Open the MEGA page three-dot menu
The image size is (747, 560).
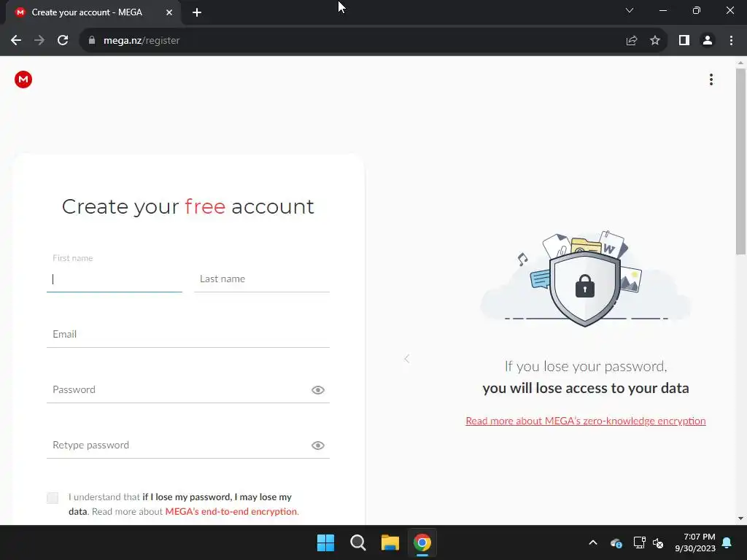(711, 79)
